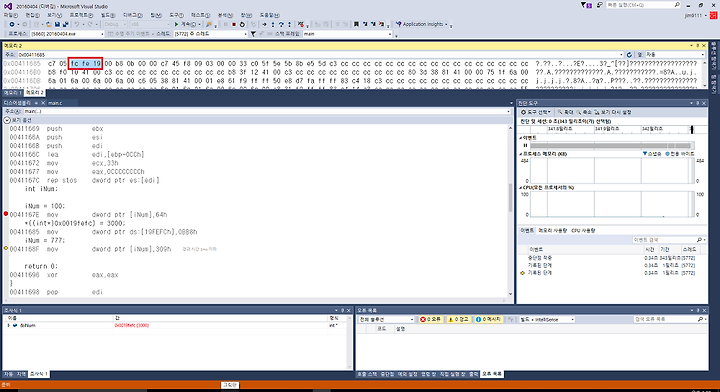Open the x86 platform dropdown
This screenshot has width=720, height=392.
coord(149,24)
